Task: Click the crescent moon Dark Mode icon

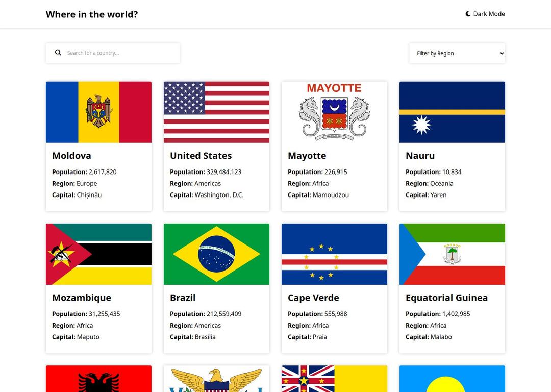Action: 467,13
